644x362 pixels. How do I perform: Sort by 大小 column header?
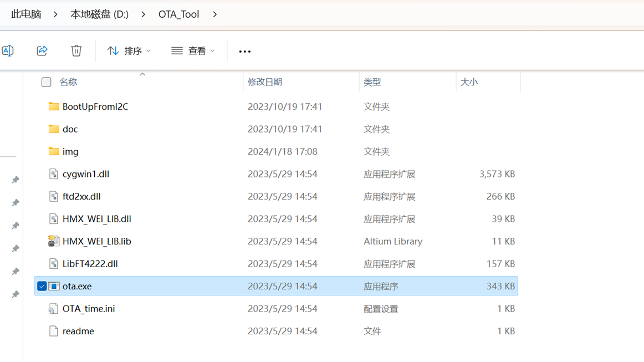469,82
